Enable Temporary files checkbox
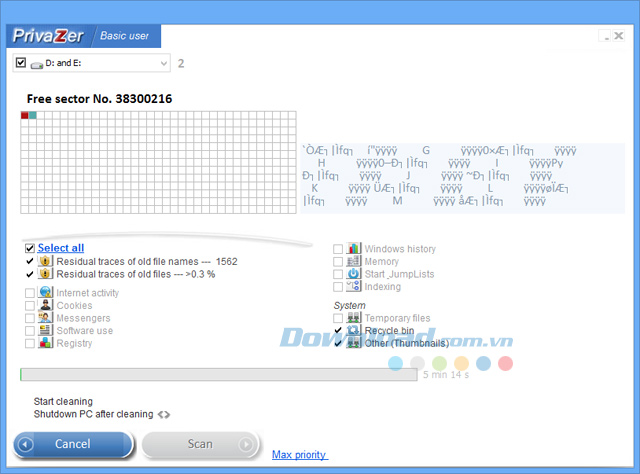 tap(338, 318)
